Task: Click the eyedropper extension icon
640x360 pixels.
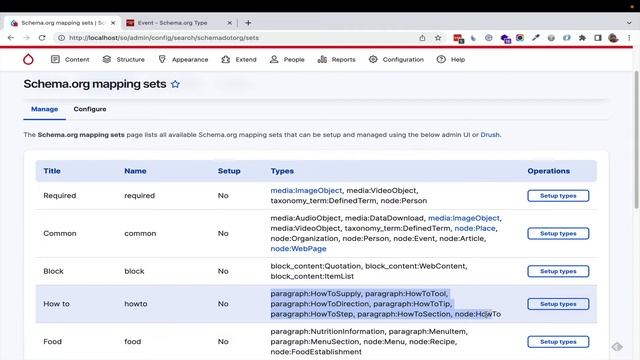Action: pyautogui.click(x=536, y=38)
